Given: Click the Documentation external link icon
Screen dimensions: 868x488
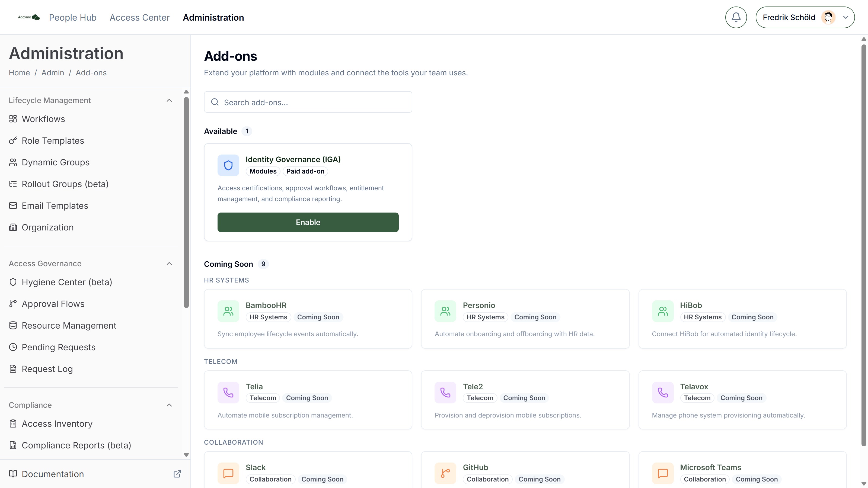Looking at the screenshot, I should click(177, 474).
